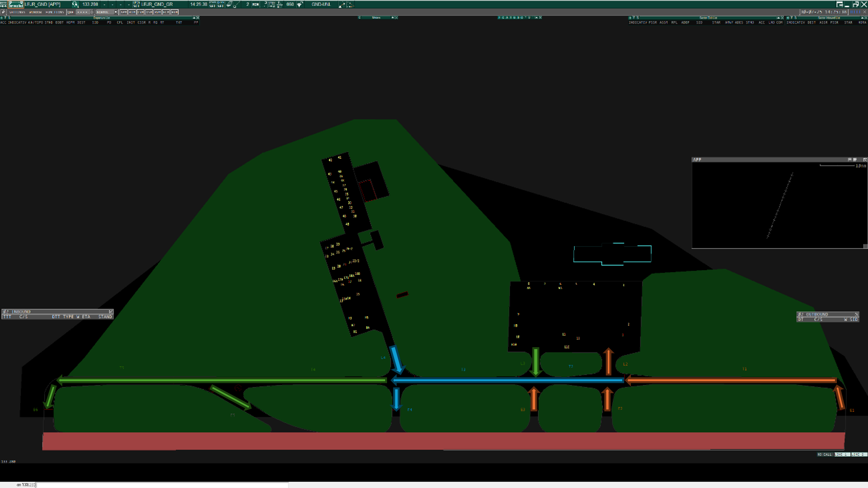Screen dimensions: 868x488
Task: Click the LEJR_GND [APP] callsign label
Action: click(42, 4)
